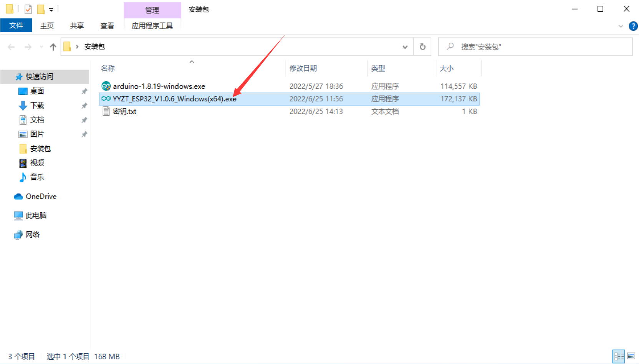Switch to the 查看 ribbon tab
Image resolution: width=639 pixels, height=364 pixels.
107,26
